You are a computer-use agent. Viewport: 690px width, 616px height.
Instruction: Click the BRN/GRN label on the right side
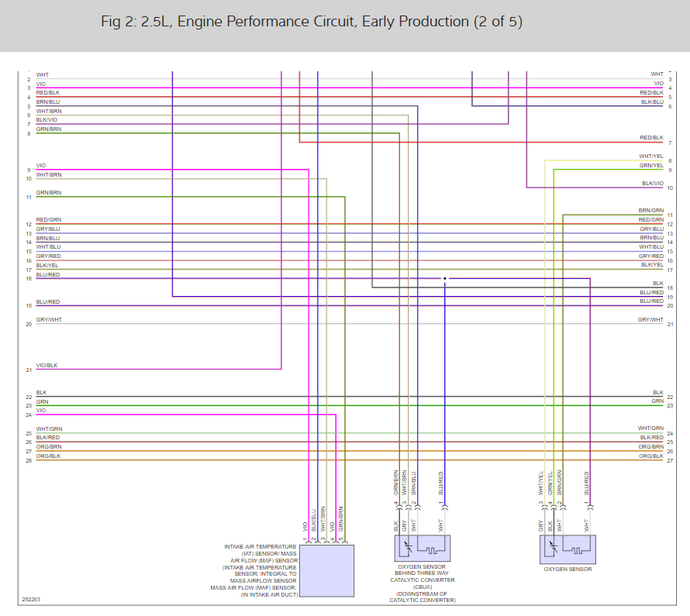tap(650, 211)
